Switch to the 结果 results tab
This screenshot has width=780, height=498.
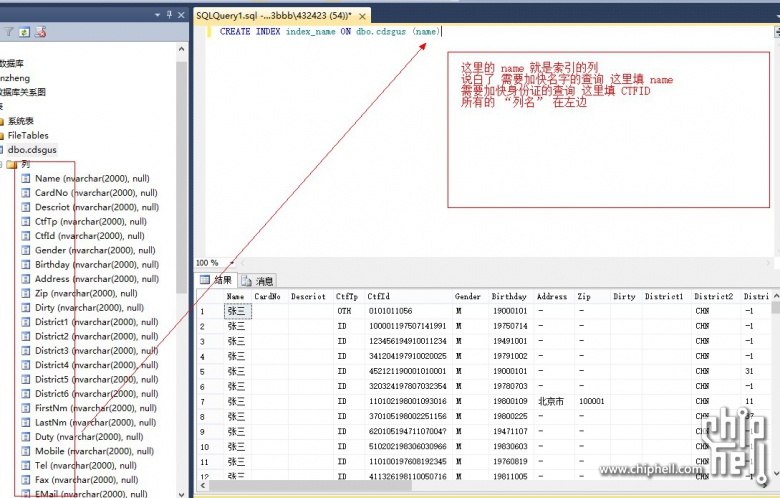(x=216, y=280)
